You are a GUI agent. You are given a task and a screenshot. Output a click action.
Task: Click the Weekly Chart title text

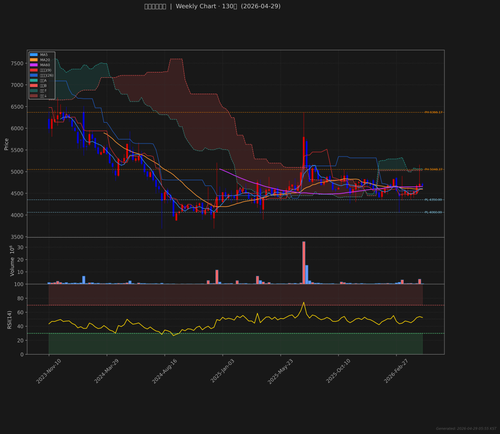[x=196, y=6]
